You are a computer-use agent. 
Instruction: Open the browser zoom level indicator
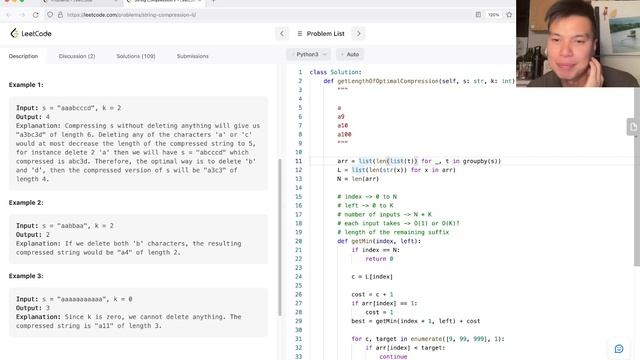pos(493,15)
